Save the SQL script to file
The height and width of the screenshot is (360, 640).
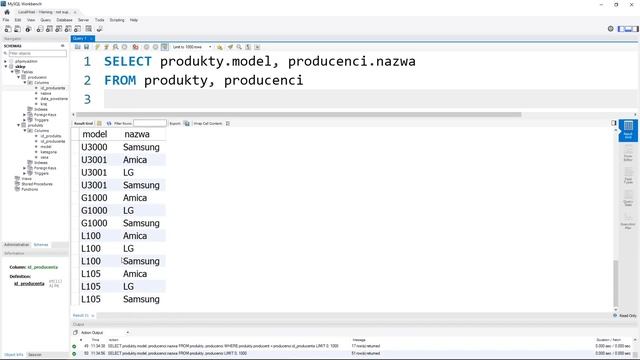coord(87,47)
